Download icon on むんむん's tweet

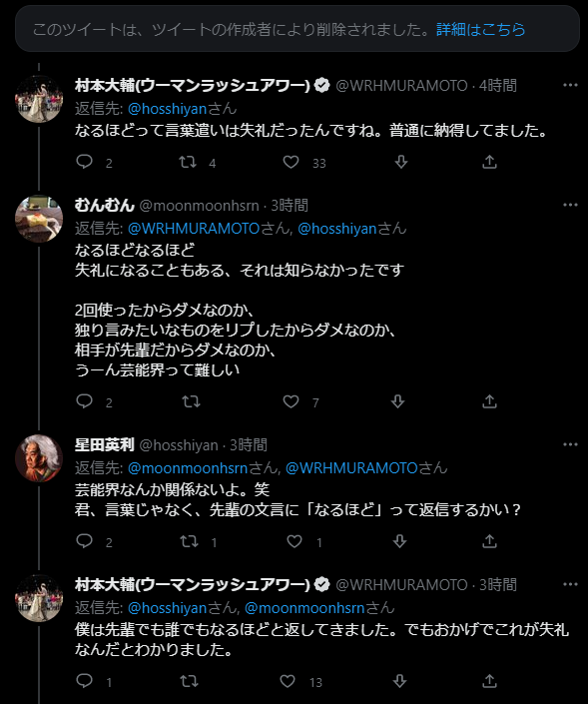(x=397, y=401)
